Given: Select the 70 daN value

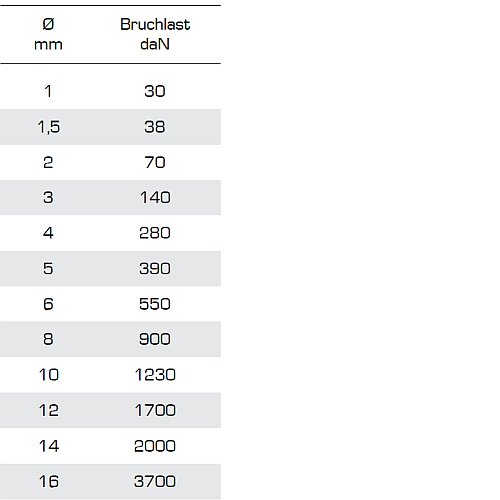Looking at the screenshot, I should (x=155, y=162).
